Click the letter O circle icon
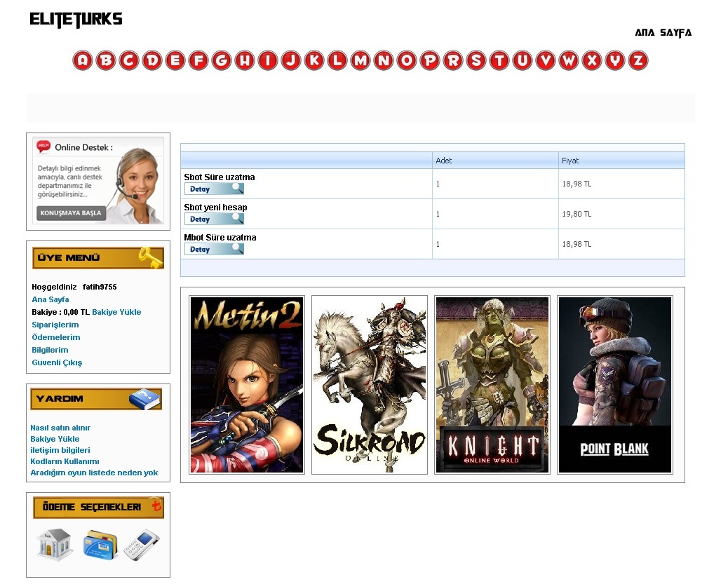The height and width of the screenshot is (584, 728). pos(407,60)
